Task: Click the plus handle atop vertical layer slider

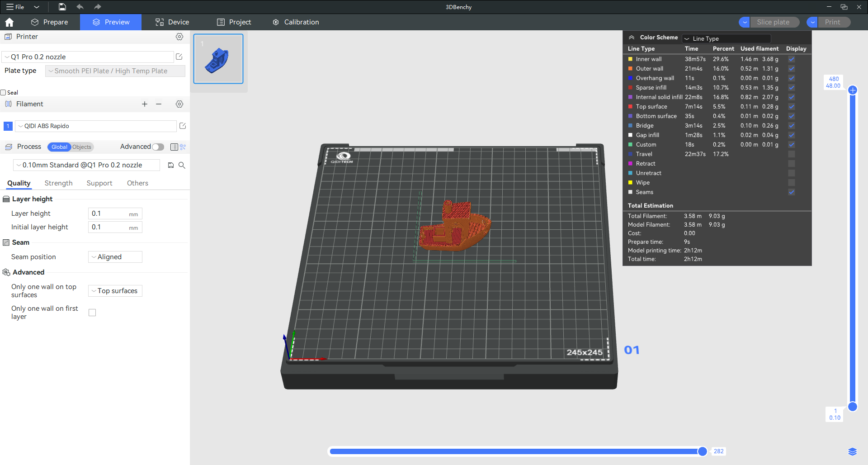Action: [853, 90]
